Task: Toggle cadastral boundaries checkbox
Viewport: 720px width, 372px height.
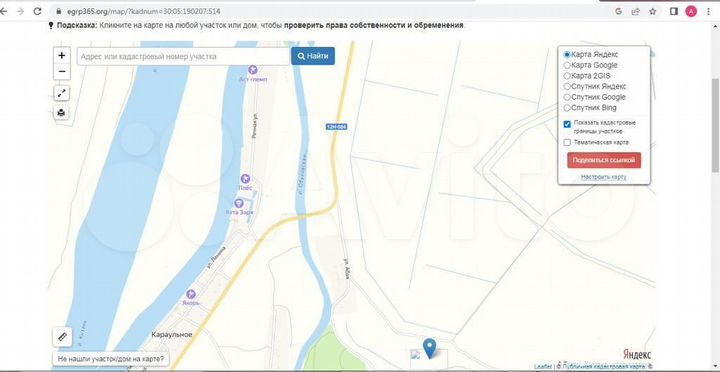Action: (567, 124)
